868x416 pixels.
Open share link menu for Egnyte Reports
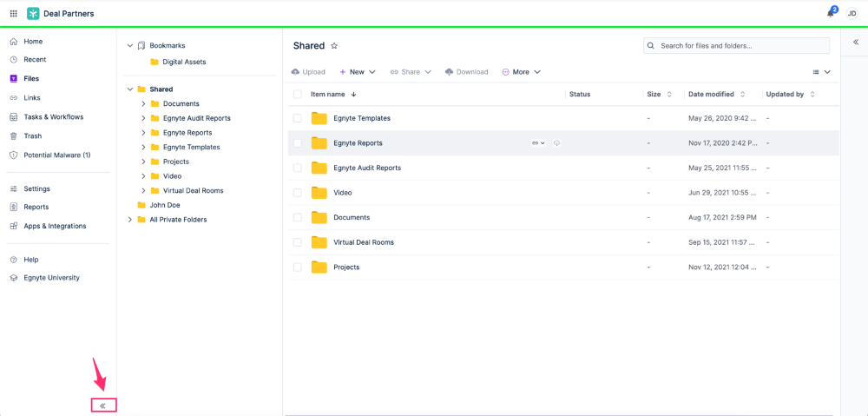538,143
